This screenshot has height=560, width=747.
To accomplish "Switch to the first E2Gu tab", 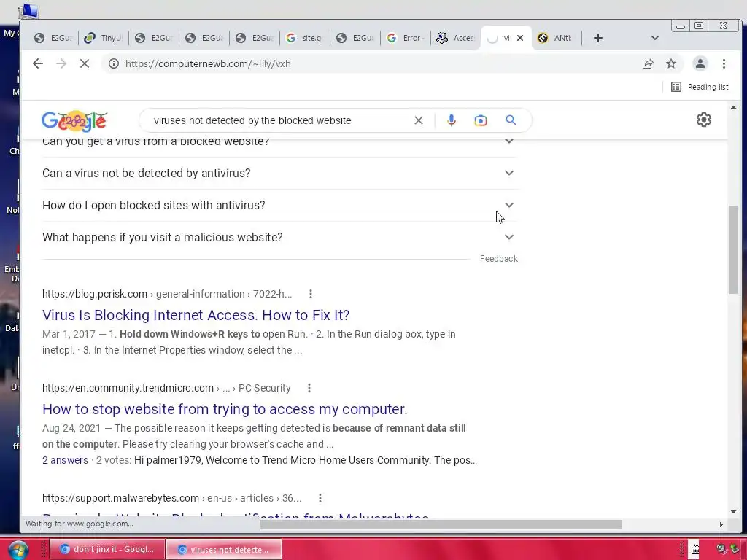I will 53,38.
